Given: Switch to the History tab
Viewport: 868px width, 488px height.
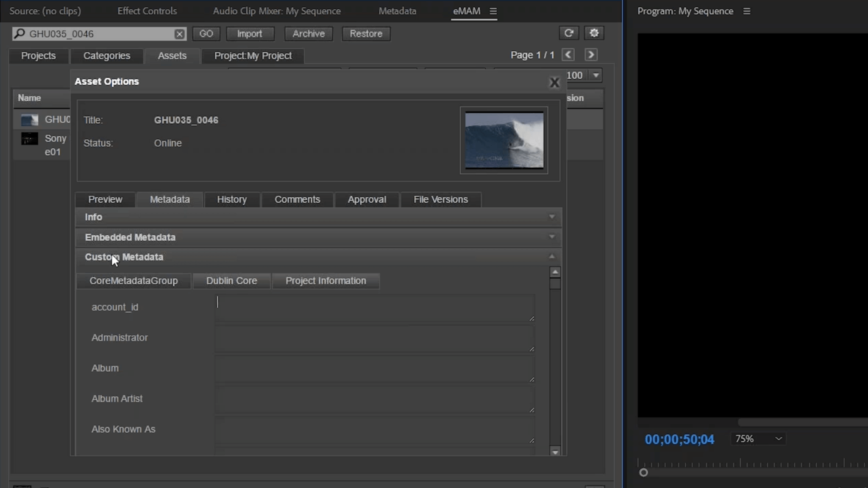Looking at the screenshot, I should [231, 200].
